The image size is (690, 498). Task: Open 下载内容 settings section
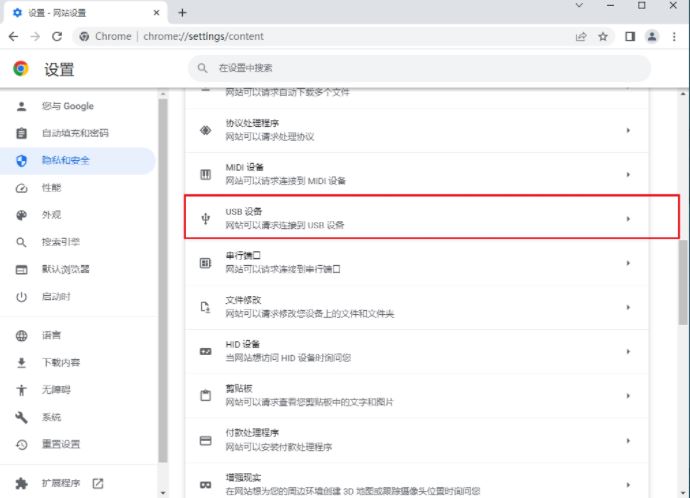(77, 363)
